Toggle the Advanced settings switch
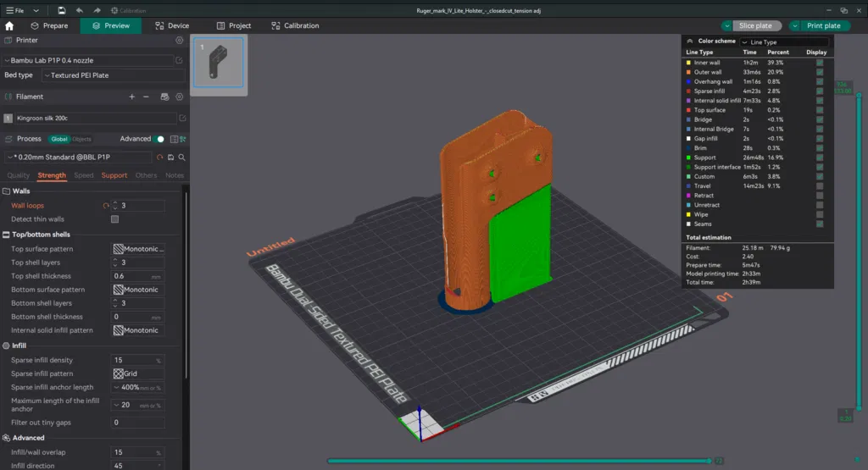Image resolution: width=868 pixels, height=470 pixels. [x=160, y=139]
